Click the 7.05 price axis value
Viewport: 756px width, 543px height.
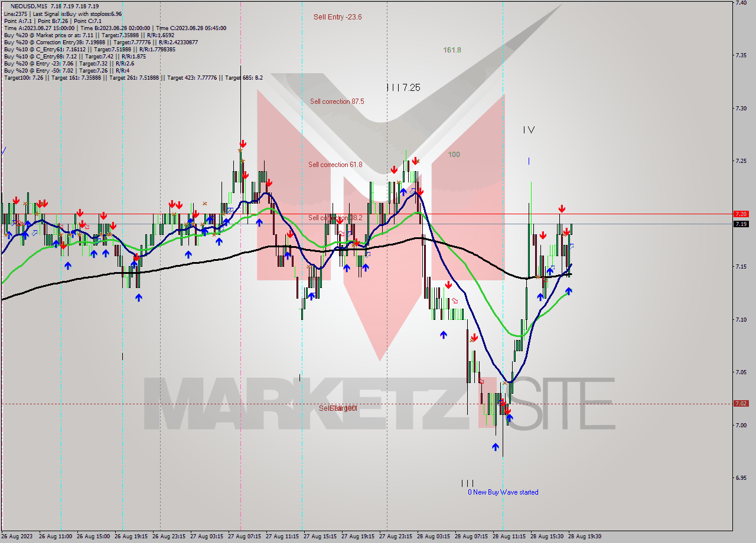tap(741, 372)
